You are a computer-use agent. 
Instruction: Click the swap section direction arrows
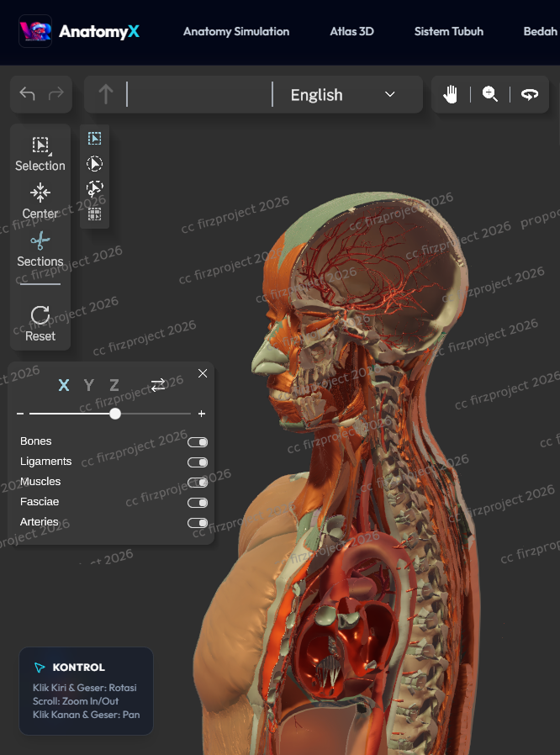158,385
